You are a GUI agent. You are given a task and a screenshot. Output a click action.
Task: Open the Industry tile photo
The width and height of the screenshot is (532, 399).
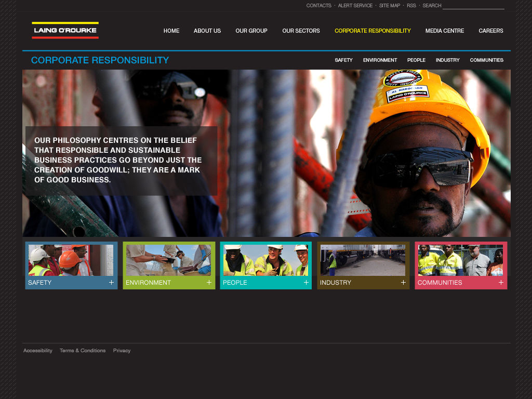tap(363, 260)
